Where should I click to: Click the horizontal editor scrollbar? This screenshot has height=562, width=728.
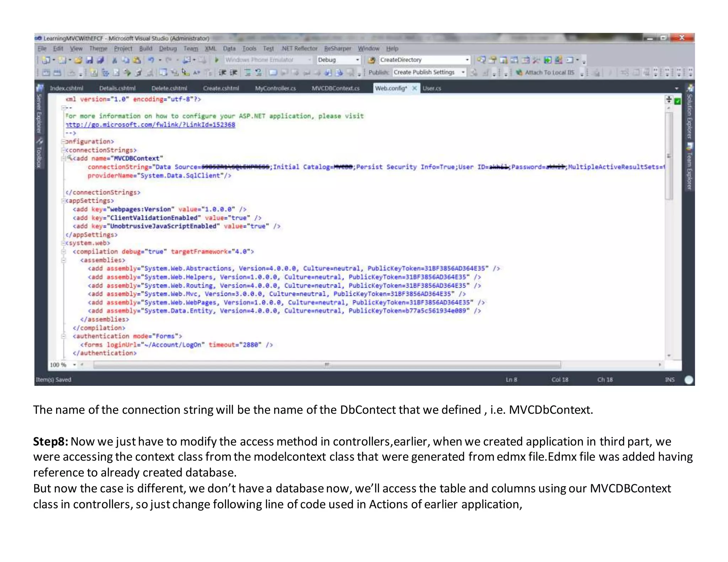[327, 365]
